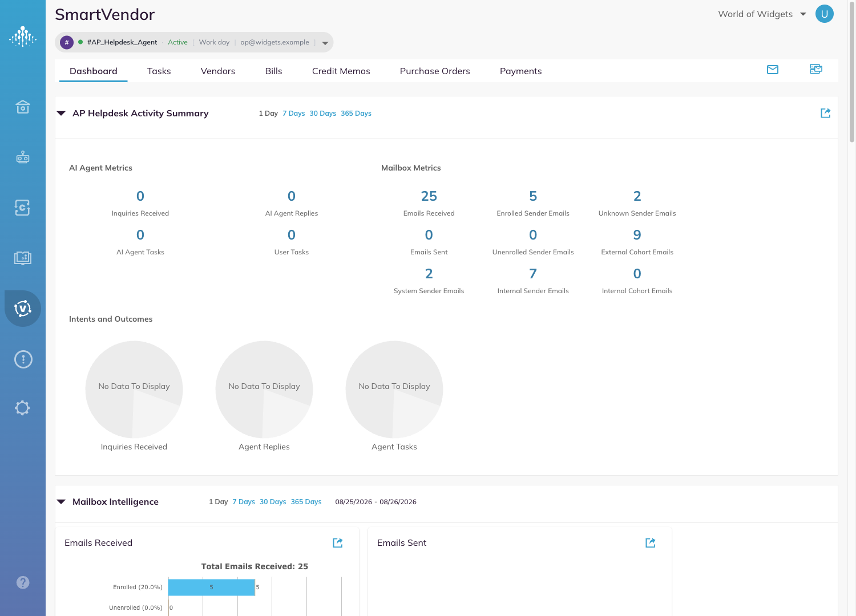Click the purple # agent badge
The width and height of the screenshot is (856, 616).
click(67, 42)
